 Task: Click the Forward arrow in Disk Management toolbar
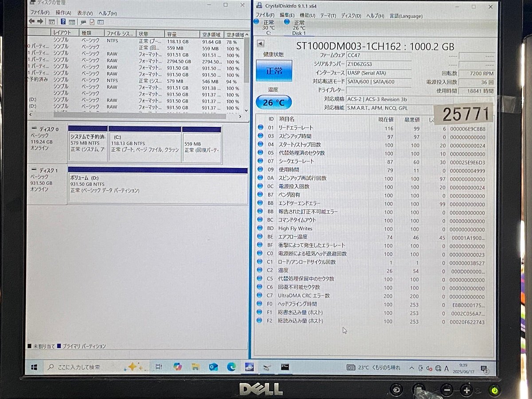40,21
